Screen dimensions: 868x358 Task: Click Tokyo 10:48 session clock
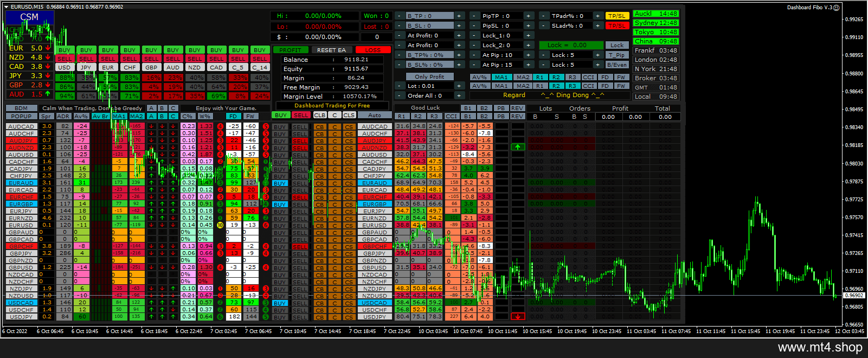point(656,32)
